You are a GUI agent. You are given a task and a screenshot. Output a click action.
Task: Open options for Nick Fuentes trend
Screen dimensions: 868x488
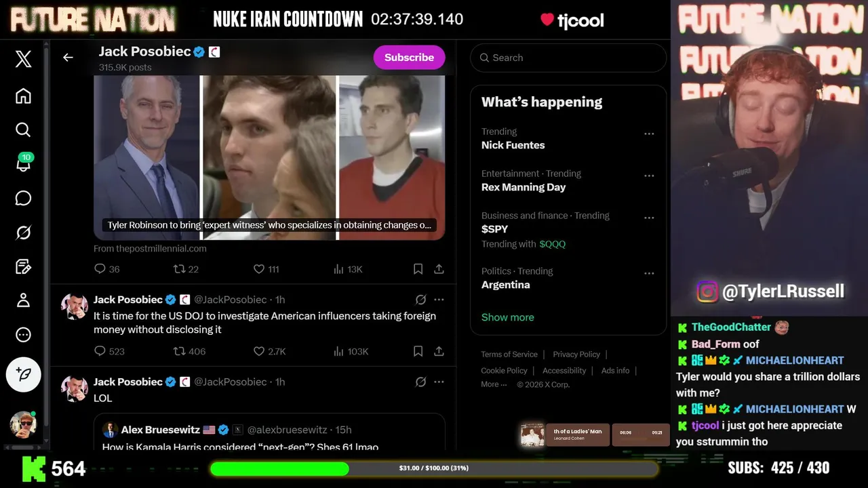649,134
